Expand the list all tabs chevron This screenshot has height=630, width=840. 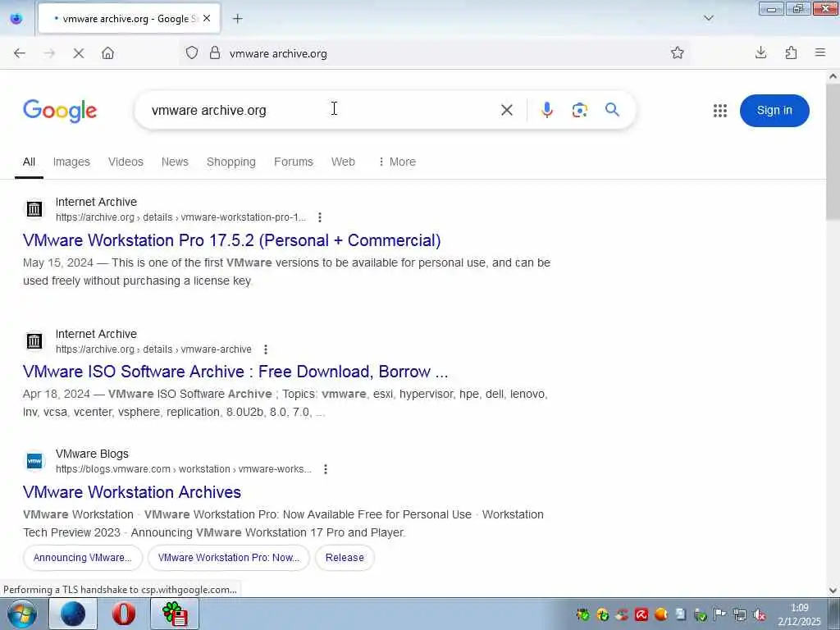(x=709, y=18)
